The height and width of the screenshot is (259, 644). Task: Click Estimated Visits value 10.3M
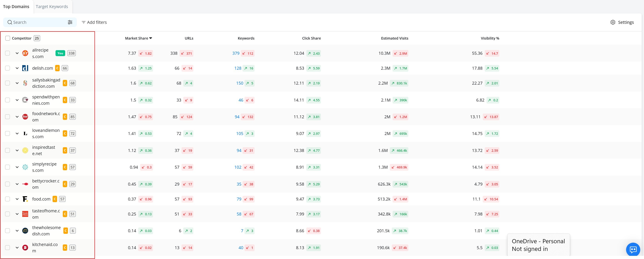384,53
